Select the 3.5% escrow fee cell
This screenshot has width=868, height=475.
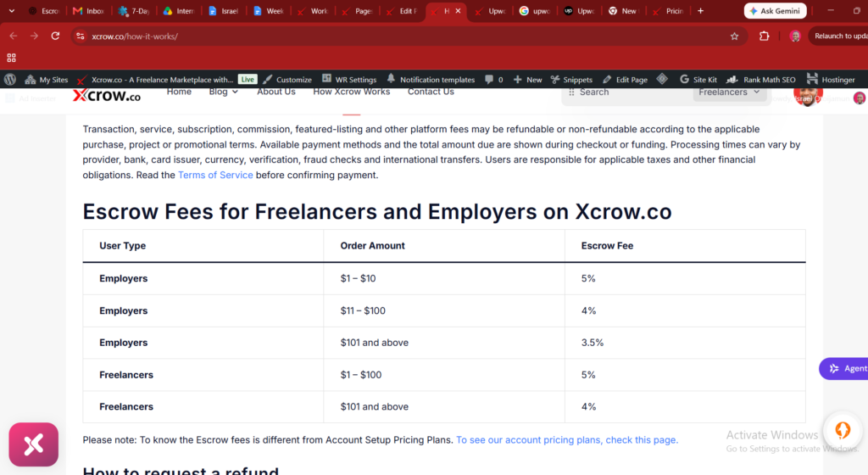click(685, 343)
